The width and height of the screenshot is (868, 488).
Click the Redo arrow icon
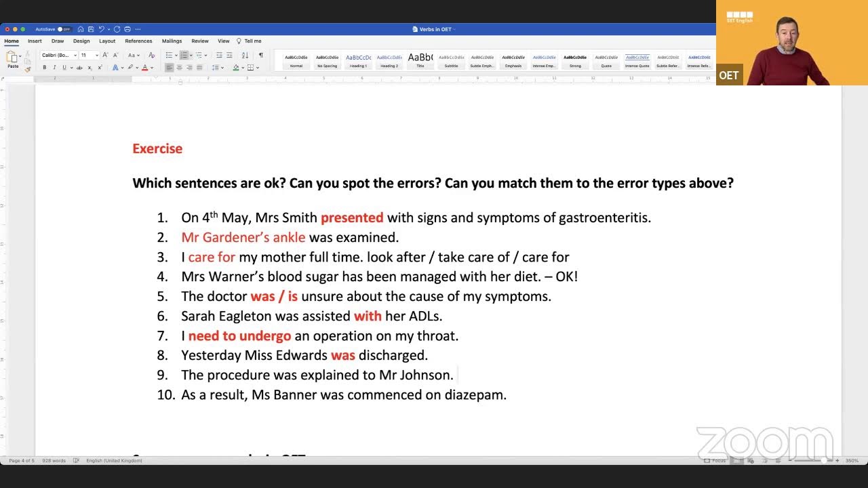(117, 29)
